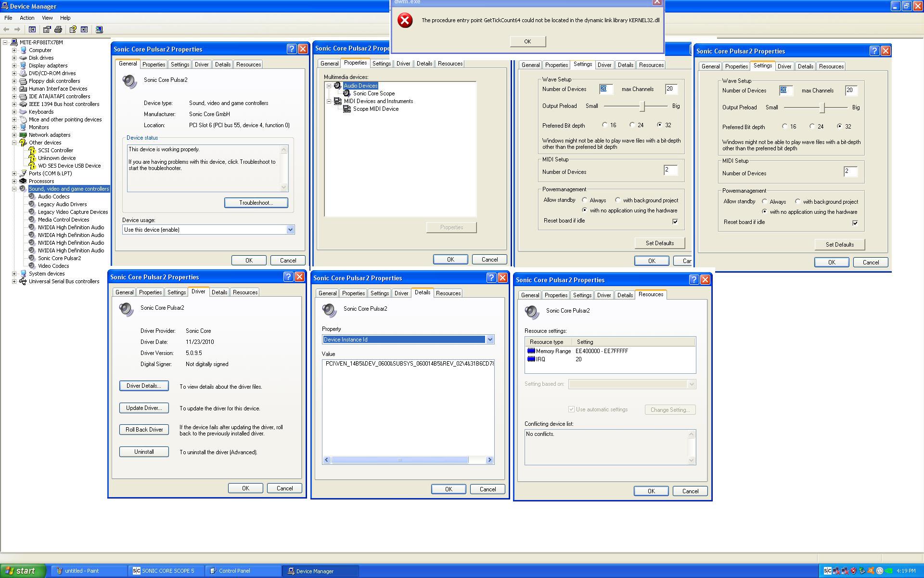
Task: Choose 'with no application using the hardware' in titled Settings dialog
Action: (765, 211)
